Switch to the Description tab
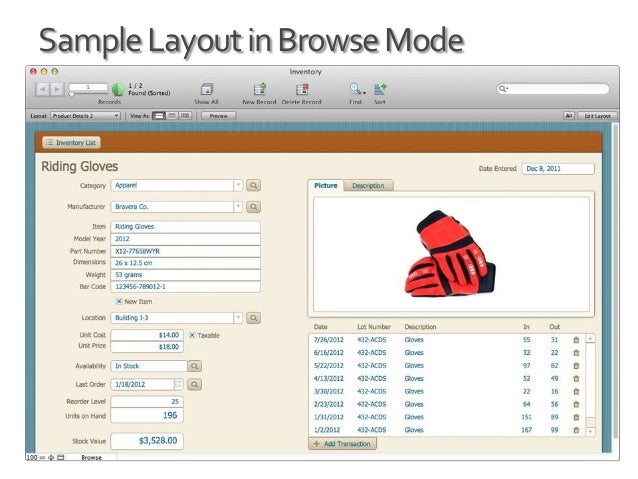This screenshot has width=638, height=479. [368, 186]
